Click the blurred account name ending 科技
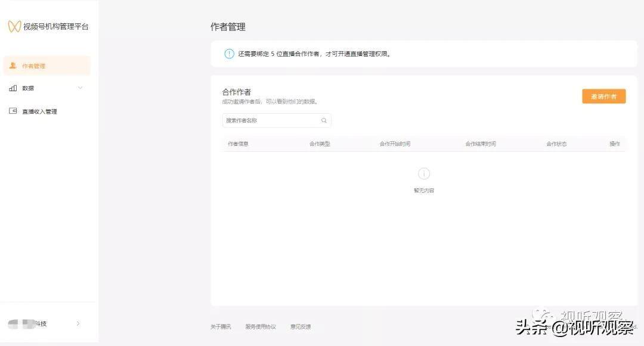This screenshot has height=346, width=644. coord(27,324)
